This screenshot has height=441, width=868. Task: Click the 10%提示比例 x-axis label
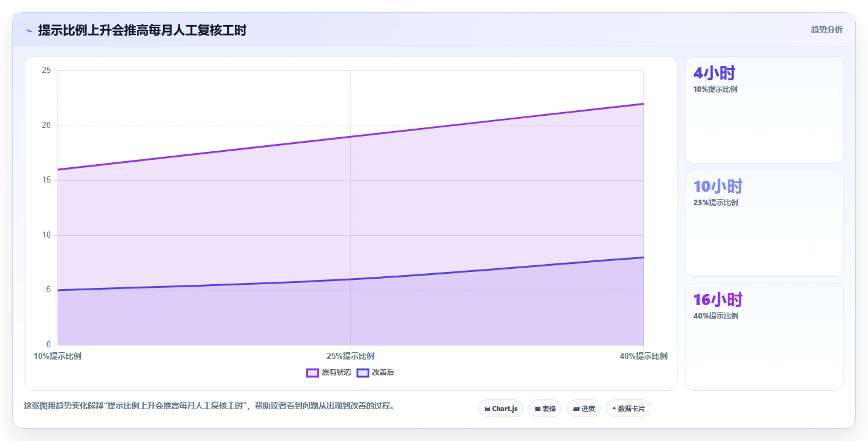coord(58,356)
